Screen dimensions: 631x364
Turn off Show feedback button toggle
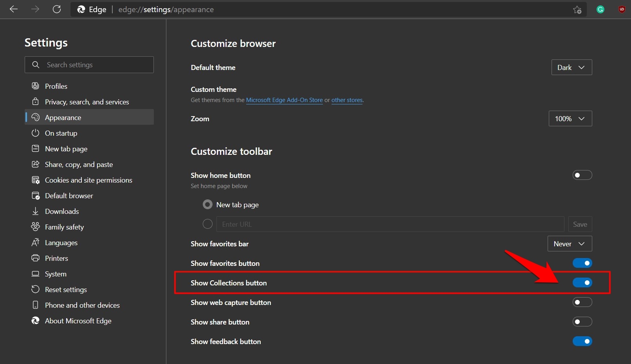(x=582, y=341)
